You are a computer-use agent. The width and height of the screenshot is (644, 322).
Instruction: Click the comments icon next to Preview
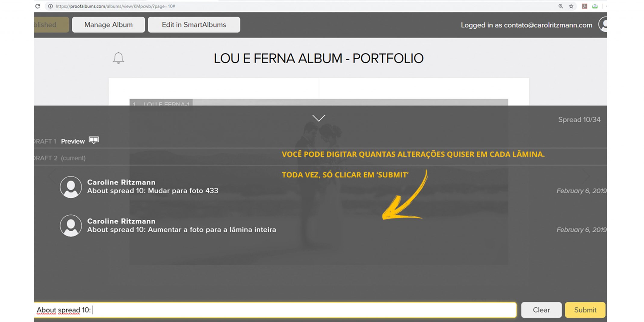click(94, 140)
